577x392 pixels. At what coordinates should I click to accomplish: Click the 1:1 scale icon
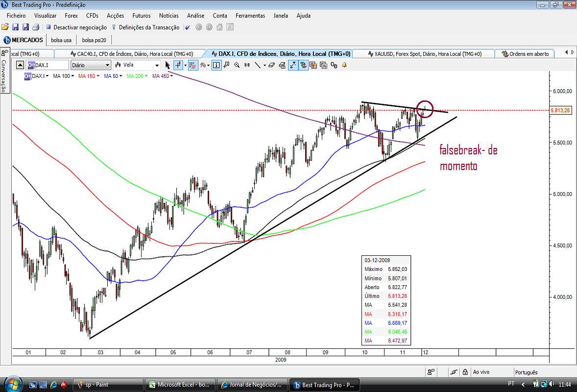(x=247, y=65)
